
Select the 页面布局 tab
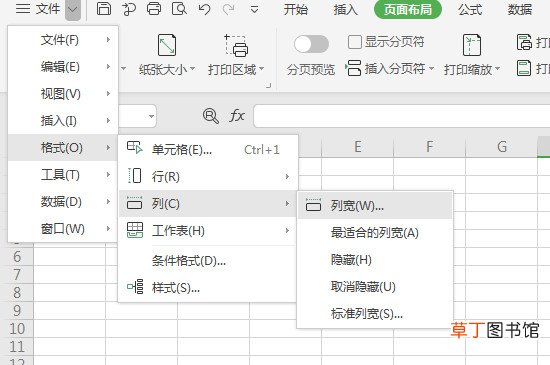pos(408,9)
